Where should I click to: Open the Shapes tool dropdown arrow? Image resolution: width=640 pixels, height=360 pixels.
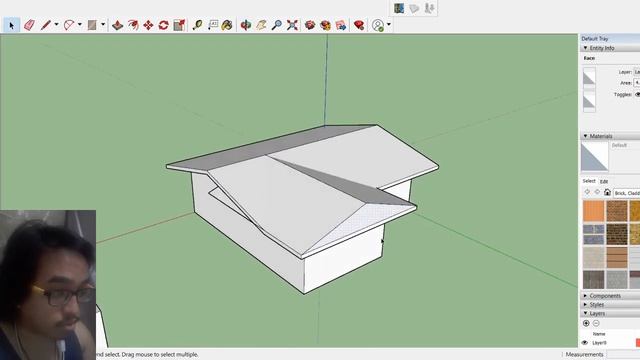pyautogui.click(x=103, y=25)
